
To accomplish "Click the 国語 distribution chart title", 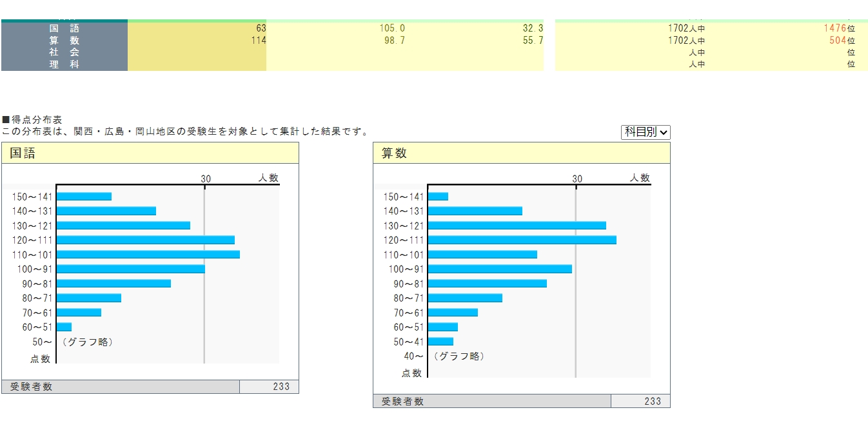I will (23, 153).
